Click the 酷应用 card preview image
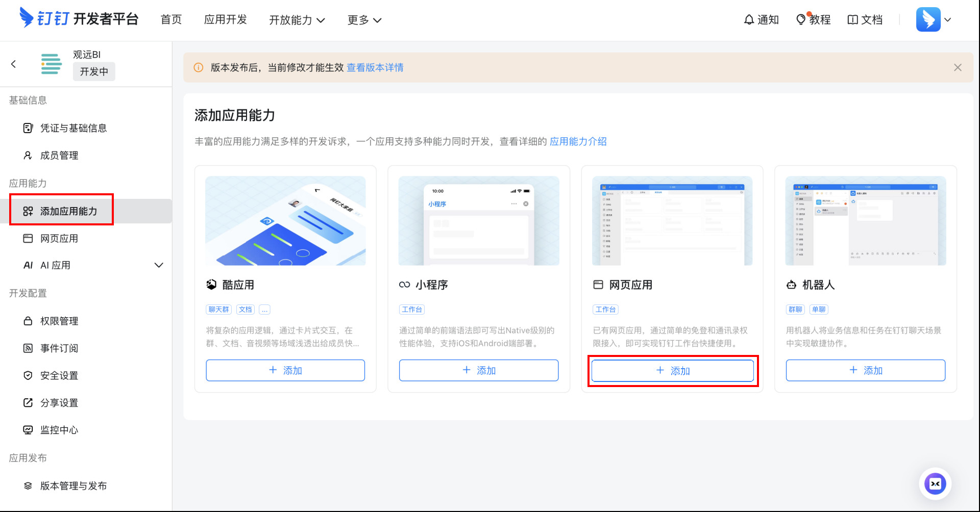This screenshot has width=980, height=512. coord(285,221)
